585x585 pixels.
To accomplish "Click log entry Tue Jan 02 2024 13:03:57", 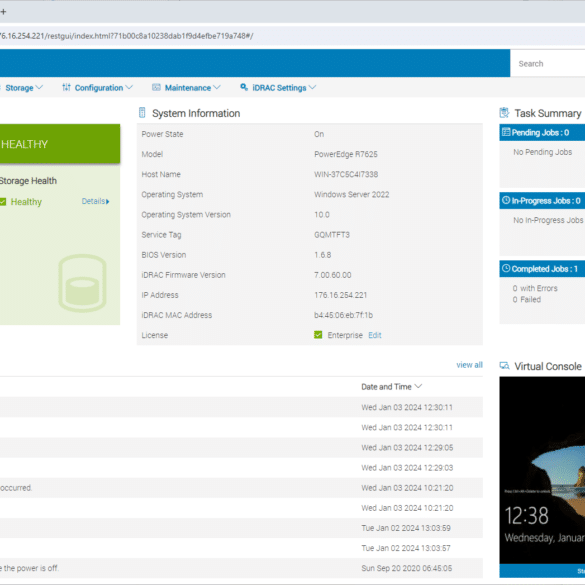I will click(406, 548).
